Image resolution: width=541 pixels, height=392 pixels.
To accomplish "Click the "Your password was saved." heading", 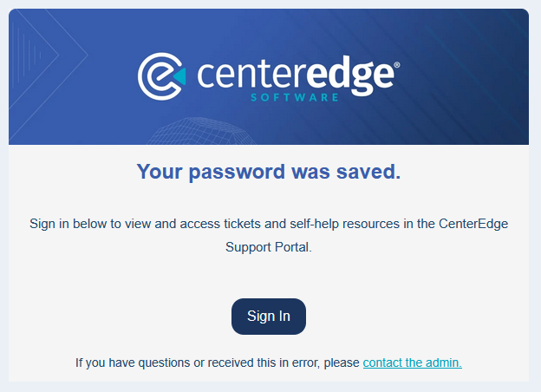I will 269,172.
